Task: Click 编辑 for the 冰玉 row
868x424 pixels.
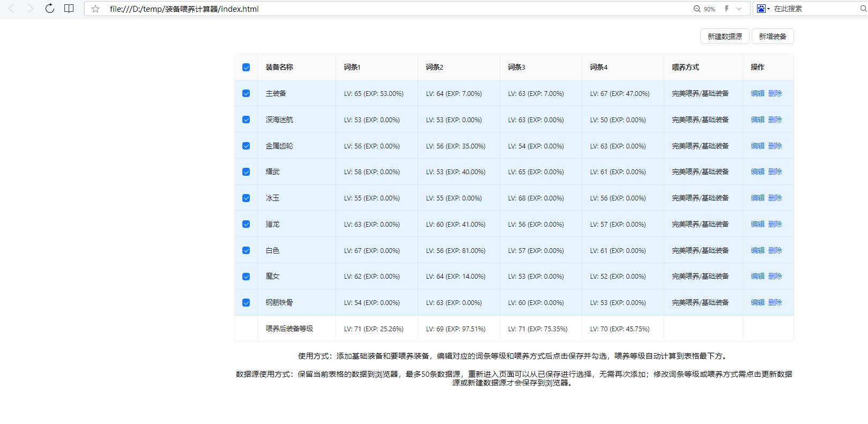Action: point(758,198)
